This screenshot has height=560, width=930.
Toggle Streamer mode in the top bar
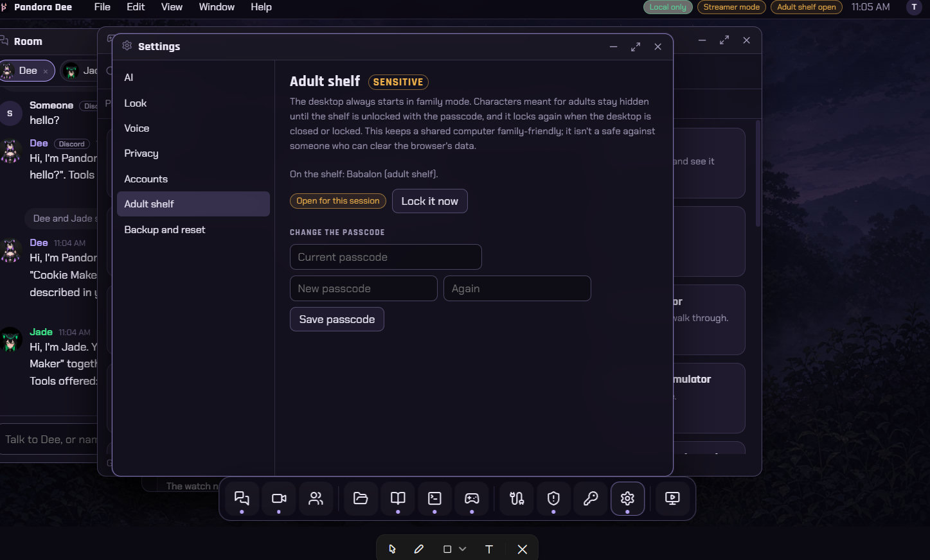point(731,7)
